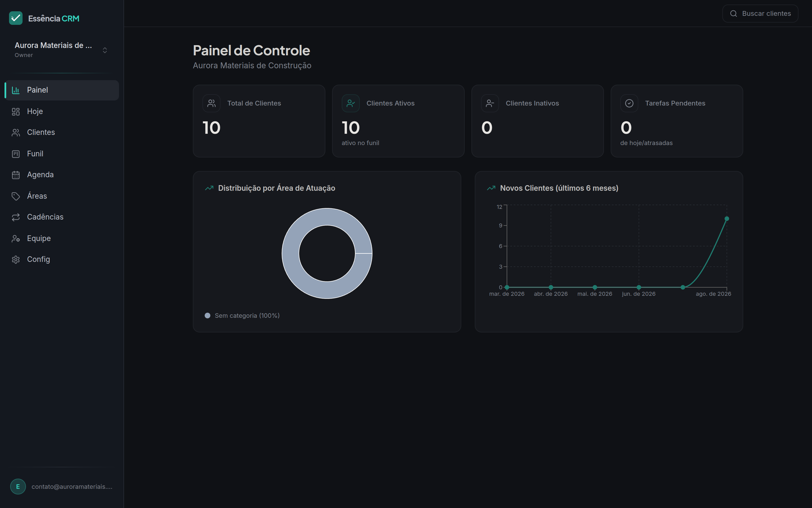This screenshot has width=812, height=508.
Task: Click the Tarefas Pendentes check-circle icon
Action: pos(629,103)
